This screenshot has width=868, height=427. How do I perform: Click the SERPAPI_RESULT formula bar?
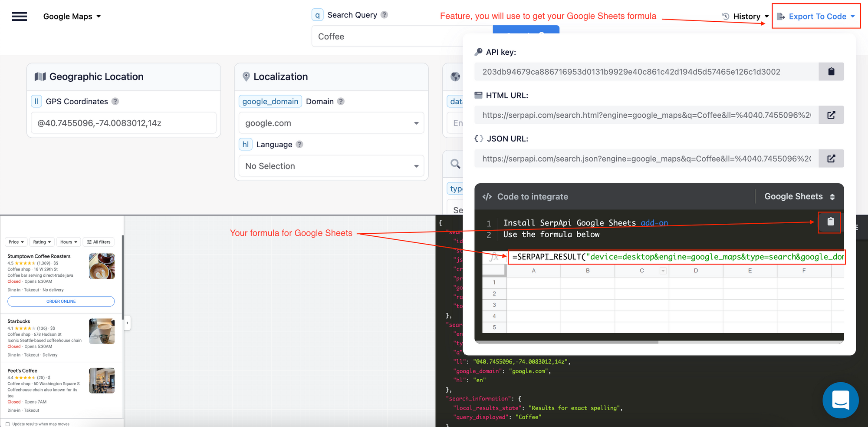[x=676, y=257]
